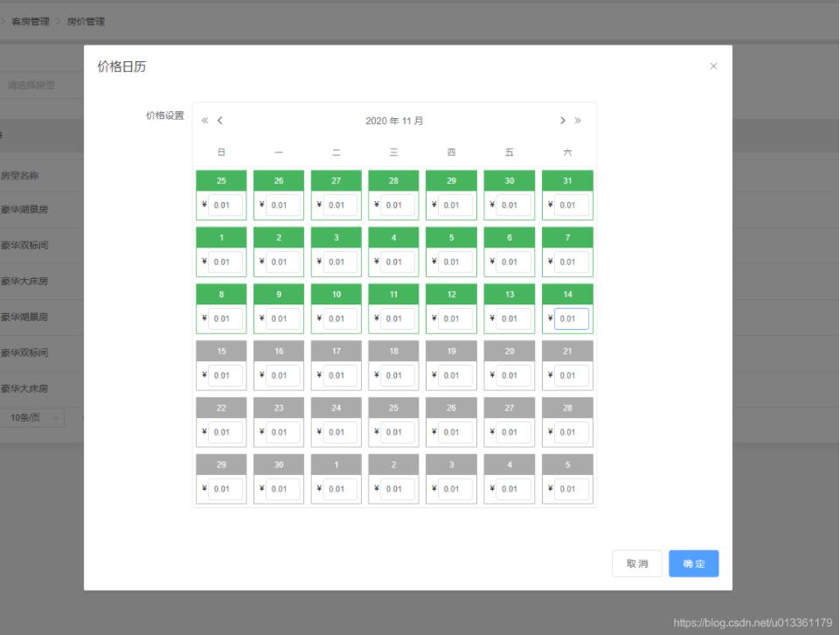Select the green November 14 date cell

pos(567,294)
